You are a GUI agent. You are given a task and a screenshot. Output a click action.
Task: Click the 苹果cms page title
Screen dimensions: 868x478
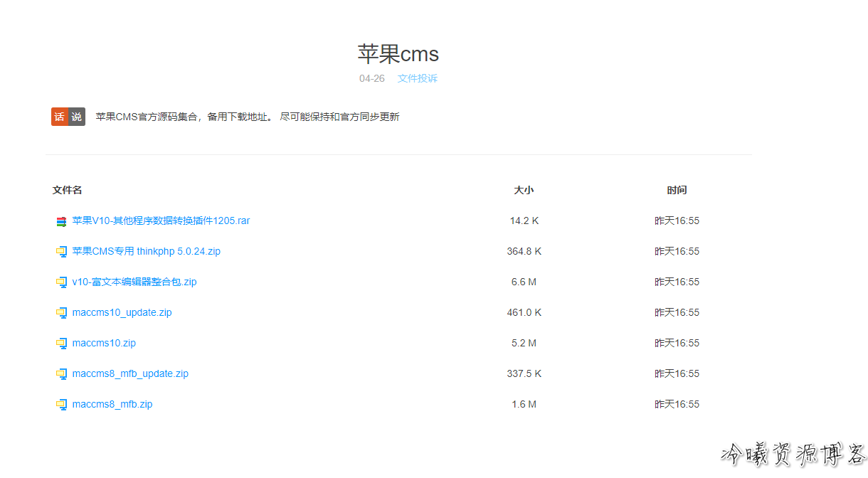coord(398,53)
